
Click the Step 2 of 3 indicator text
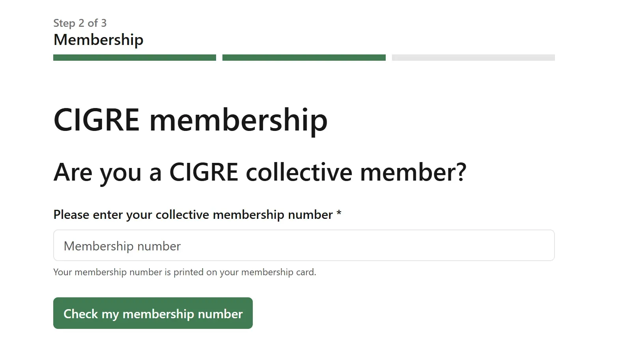pyautogui.click(x=80, y=23)
